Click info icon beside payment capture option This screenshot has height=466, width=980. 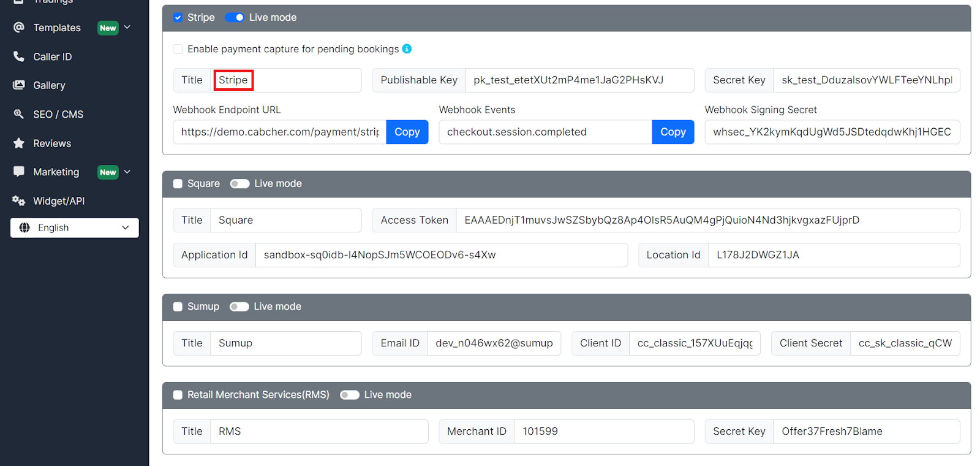coord(407,48)
